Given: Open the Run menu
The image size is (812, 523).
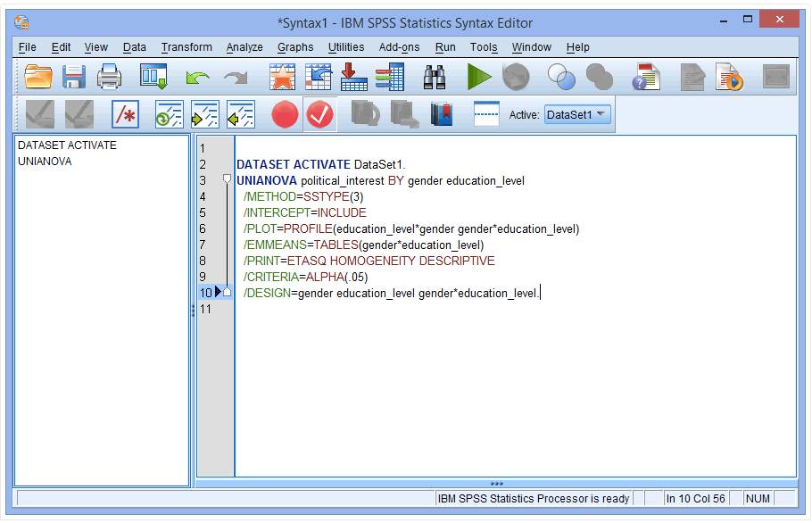Looking at the screenshot, I should coord(445,47).
